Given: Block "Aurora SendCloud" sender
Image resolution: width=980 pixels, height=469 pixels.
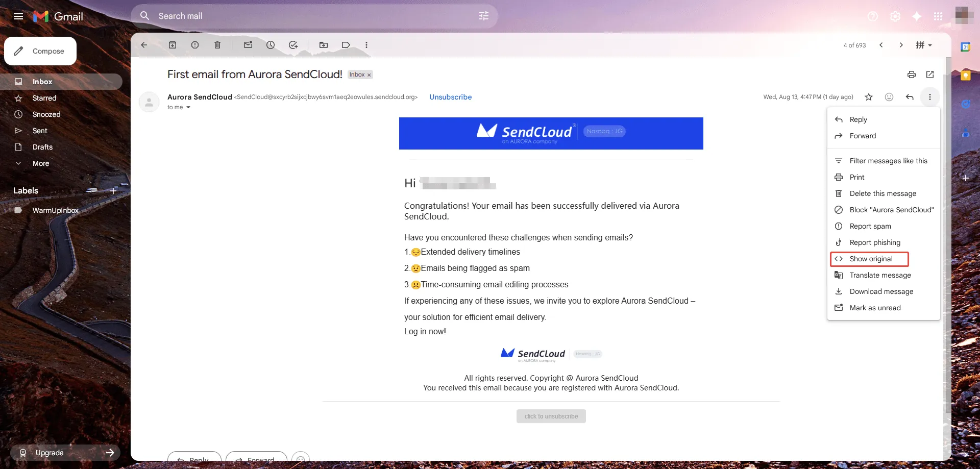Looking at the screenshot, I should tap(884, 210).
